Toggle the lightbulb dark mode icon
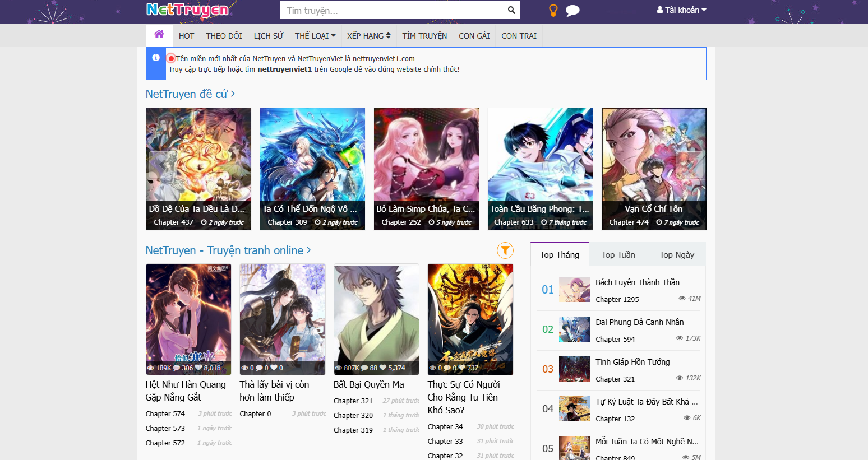This screenshot has width=868, height=460. pos(553,10)
